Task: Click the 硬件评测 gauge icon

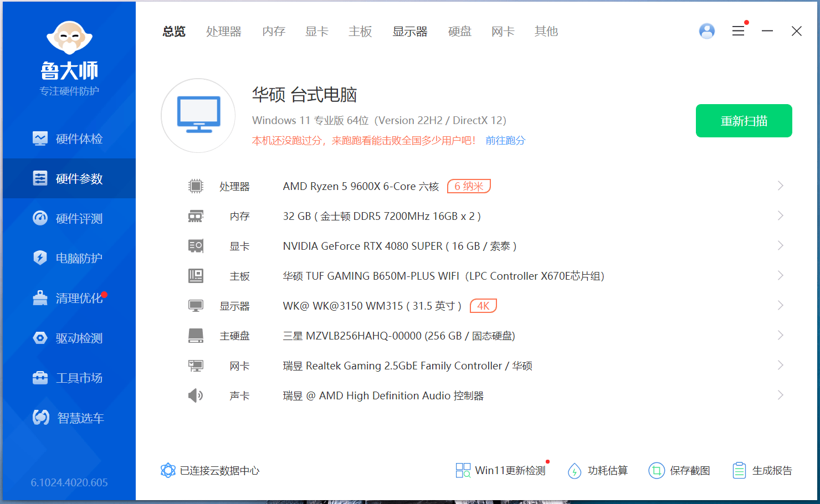Action: tap(40, 218)
